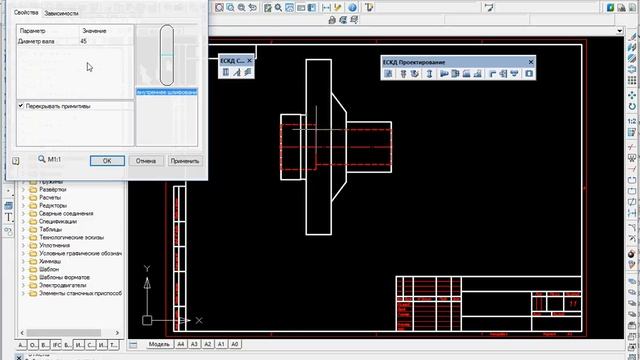Click the magnifier find icon beside edit icon
640x360 pixels.
[x=278, y=7]
